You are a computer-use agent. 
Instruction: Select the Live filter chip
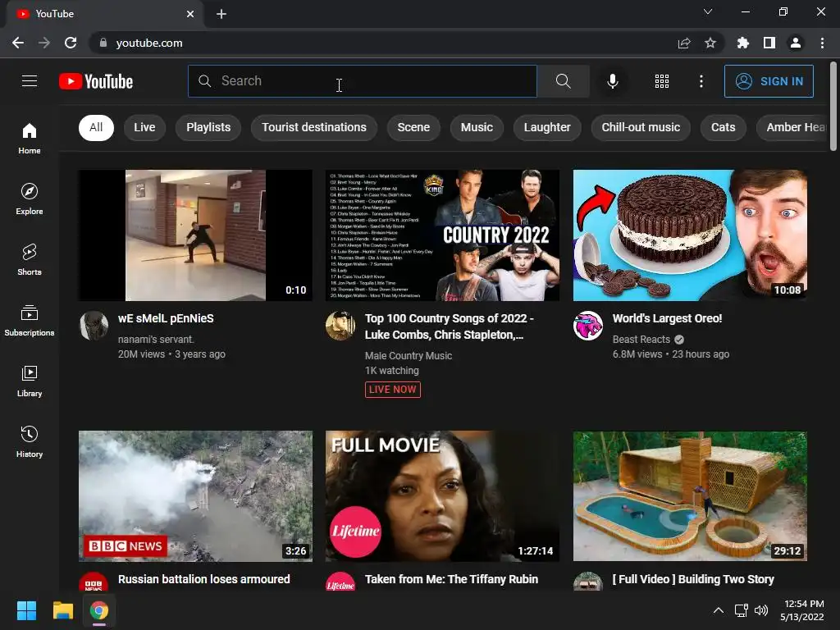(x=144, y=127)
